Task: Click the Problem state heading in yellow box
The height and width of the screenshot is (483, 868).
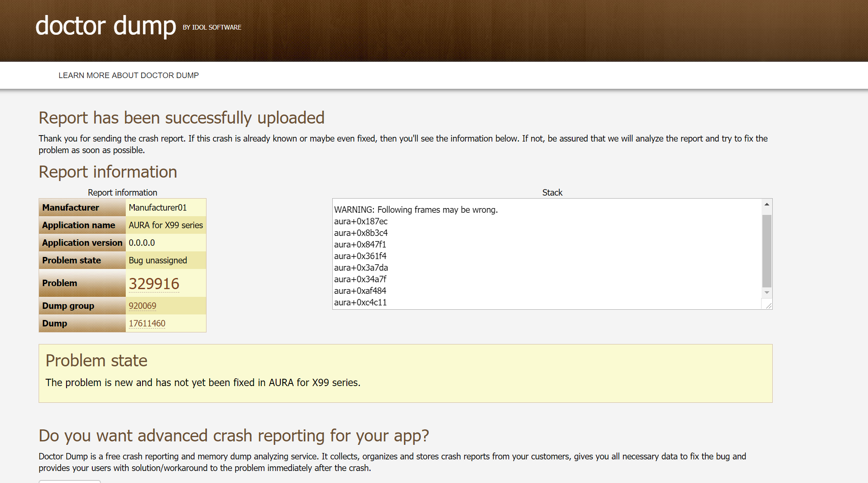Action: coord(96,361)
